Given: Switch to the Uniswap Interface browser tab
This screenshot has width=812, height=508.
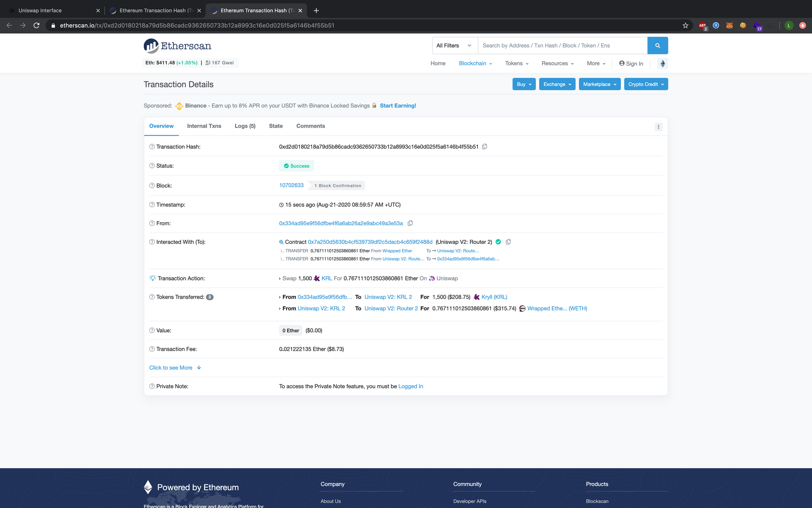Looking at the screenshot, I should coord(53,11).
